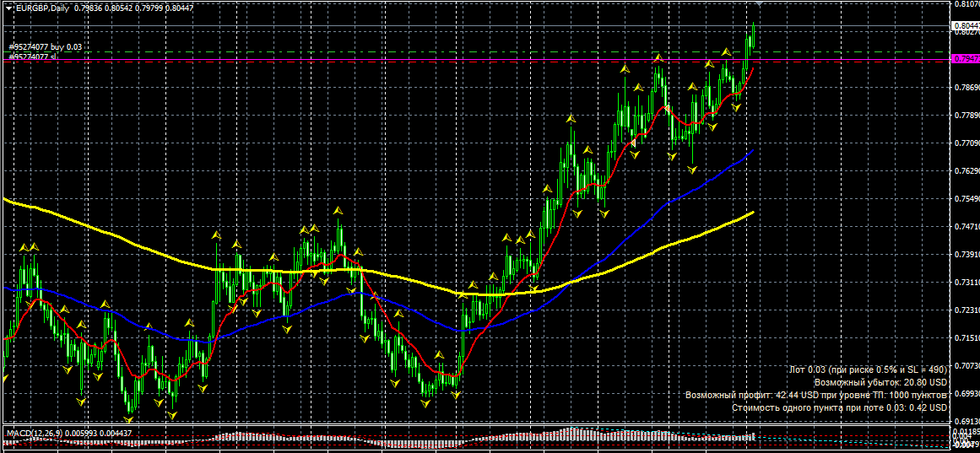Click the 0.7391 price scale value

click(x=966, y=254)
